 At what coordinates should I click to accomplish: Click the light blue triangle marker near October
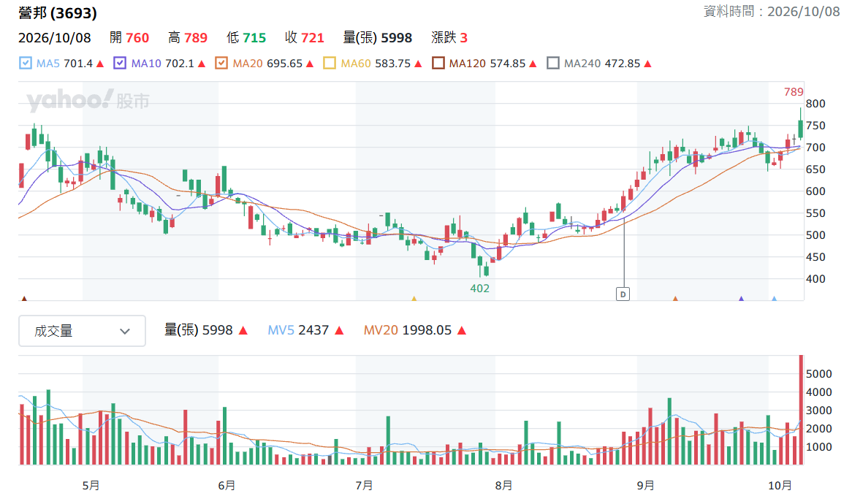coord(775,298)
